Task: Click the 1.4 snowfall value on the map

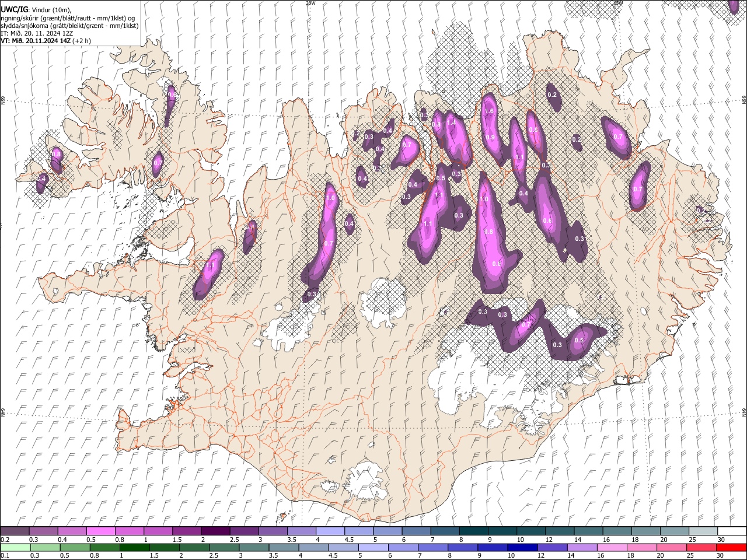Action: 451,123
